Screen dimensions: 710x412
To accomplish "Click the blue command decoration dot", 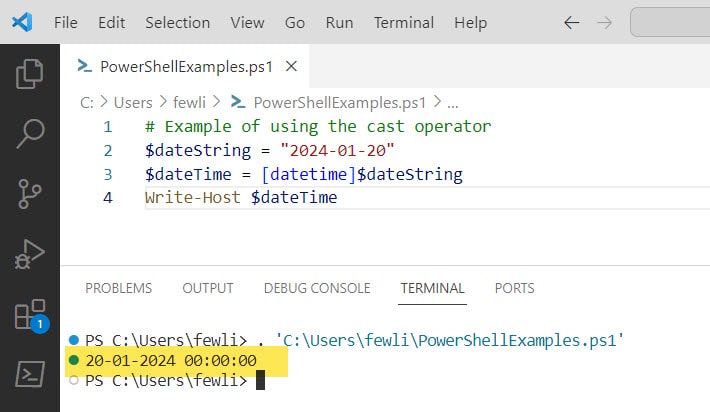I will pyautogui.click(x=74, y=340).
